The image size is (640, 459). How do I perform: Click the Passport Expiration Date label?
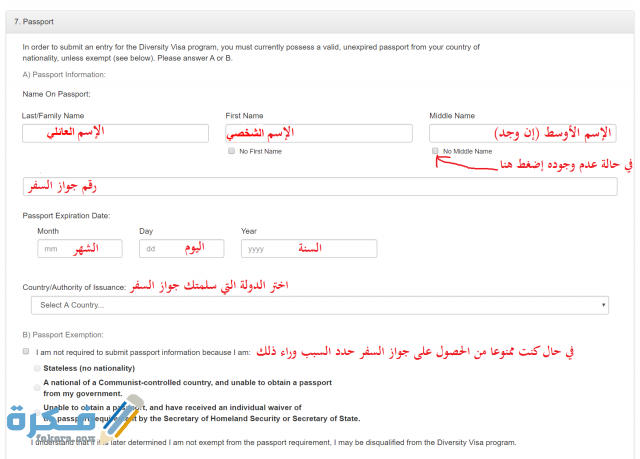(x=66, y=215)
